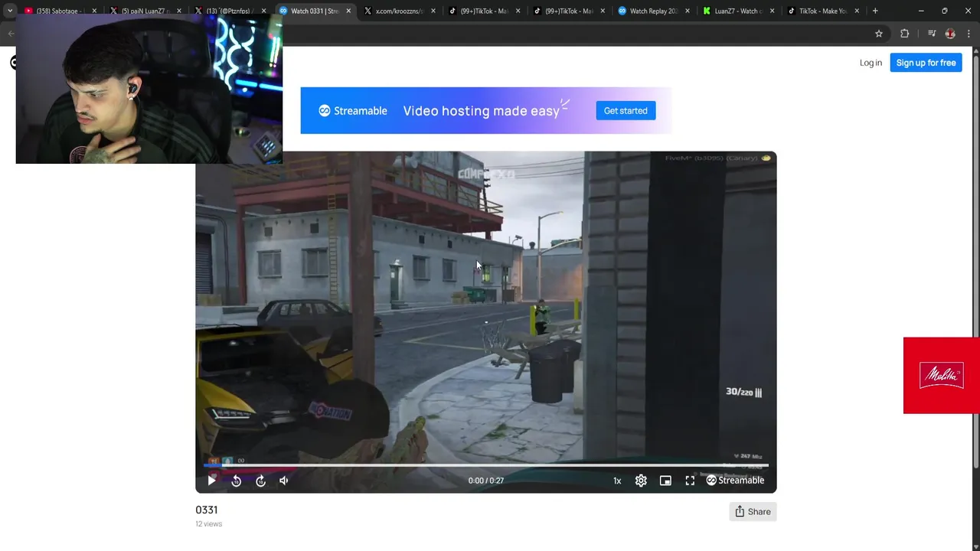Switch to TikTok - Make Your Day tab
The width and height of the screenshot is (980, 551).
click(x=822, y=11)
